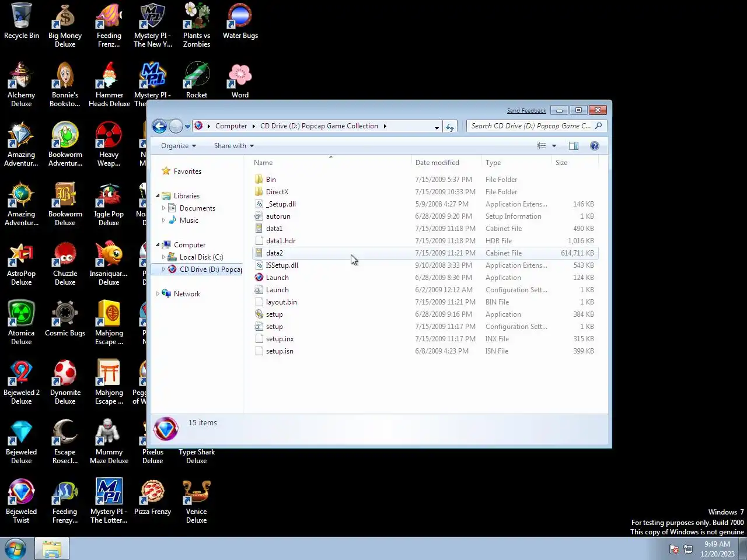The image size is (747, 560).
Task: Open the Windows Start button
Action: click(x=15, y=549)
